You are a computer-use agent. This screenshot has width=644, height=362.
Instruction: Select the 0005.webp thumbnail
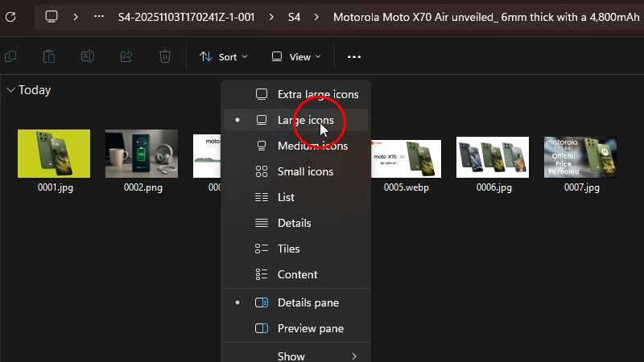pyautogui.click(x=407, y=158)
